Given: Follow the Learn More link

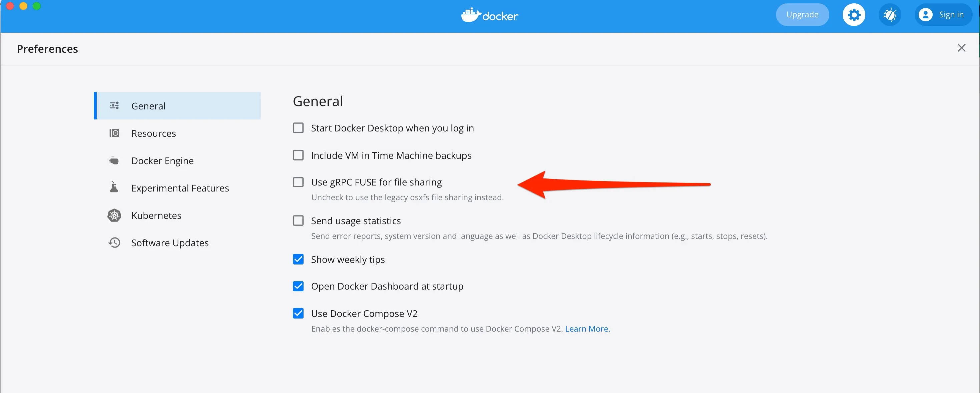Looking at the screenshot, I should [587, 329].
